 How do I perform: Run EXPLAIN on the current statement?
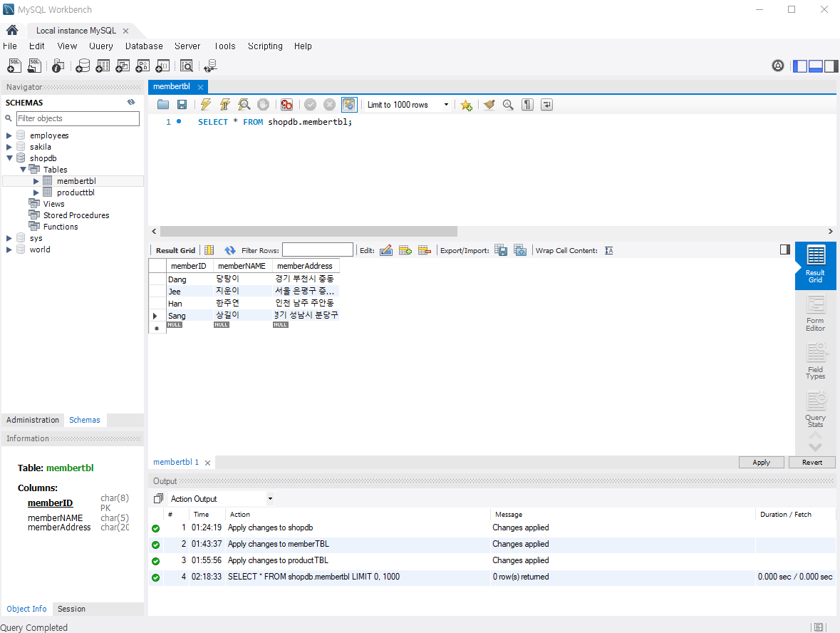coord(244,105)
